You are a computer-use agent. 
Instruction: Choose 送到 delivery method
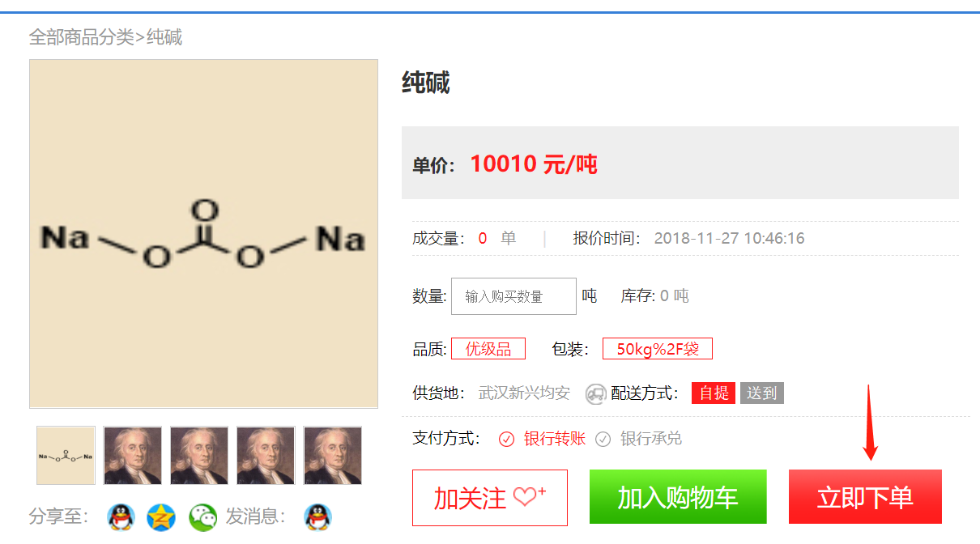point(761,393)
